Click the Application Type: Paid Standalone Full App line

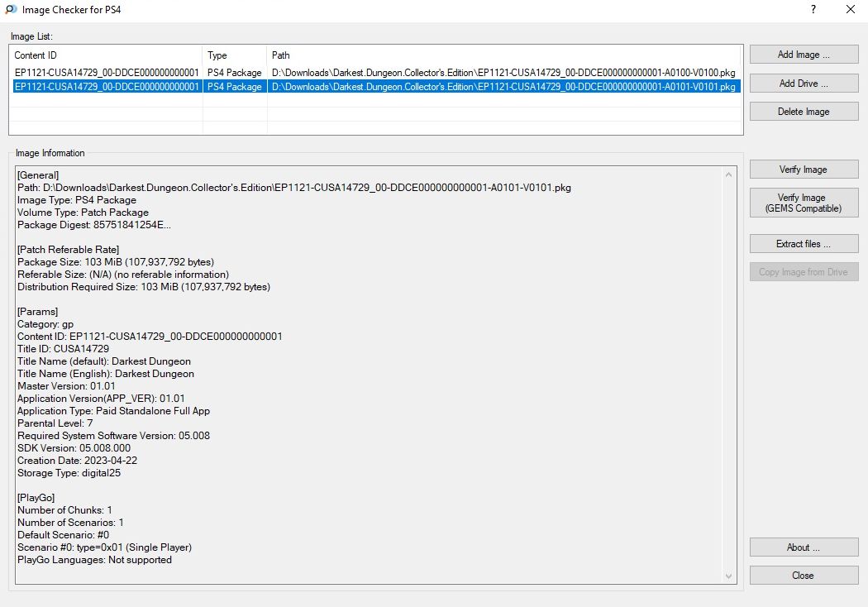(x=113, y=411)
